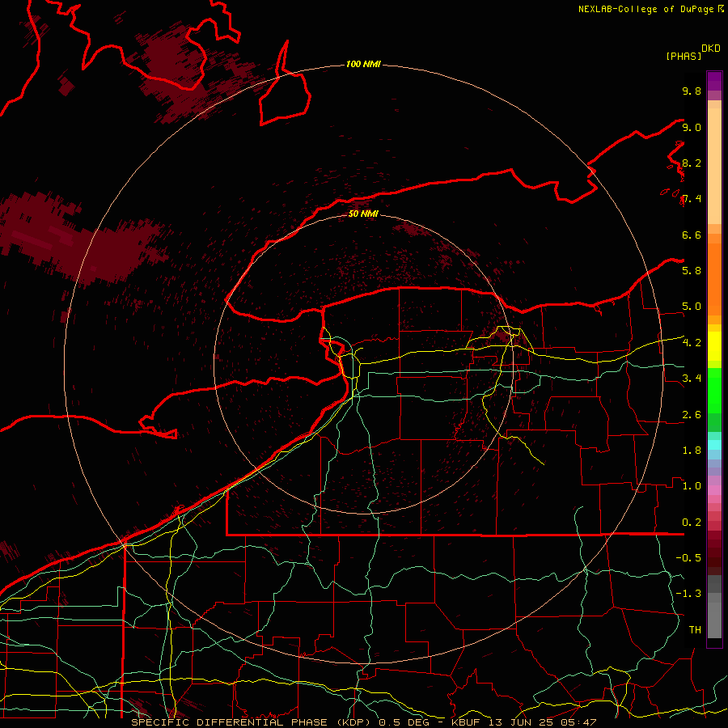Image resolution: width=728 pixels, height=728 pixels.
Task: Click the 9.8 value on the legend
Action: pos(692,91)
